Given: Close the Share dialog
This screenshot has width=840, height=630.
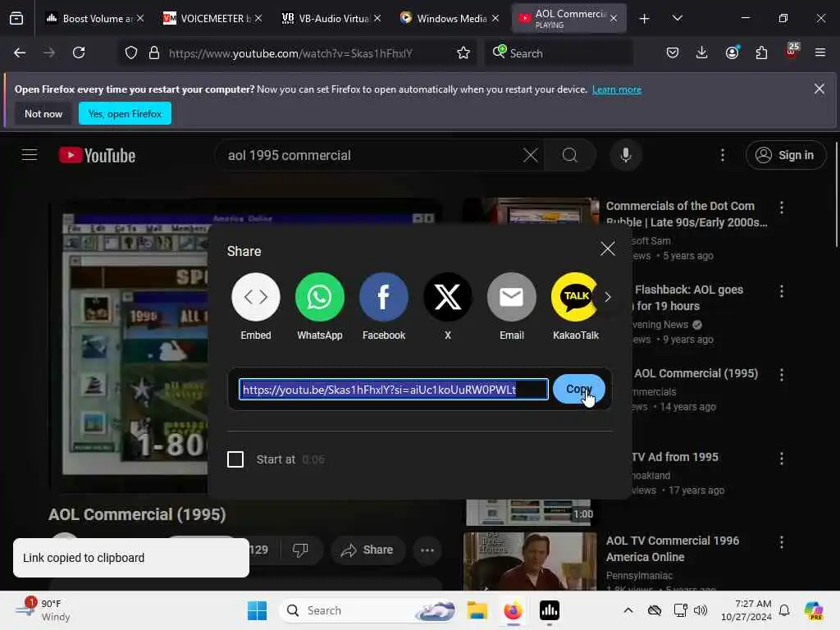Looking at the screenshot, I should coord(608,249).
